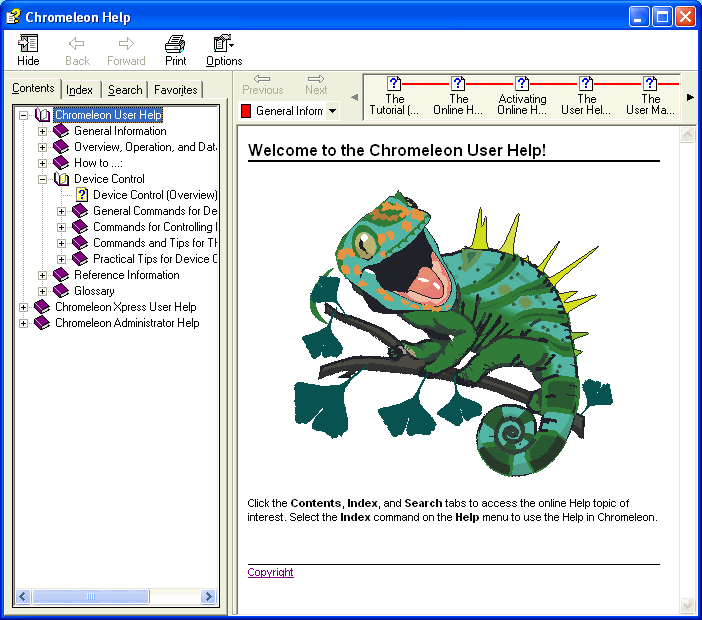Screen dimensions: 702x620
Task: Maximize the Chromeleon Help window
Action: 662,17
